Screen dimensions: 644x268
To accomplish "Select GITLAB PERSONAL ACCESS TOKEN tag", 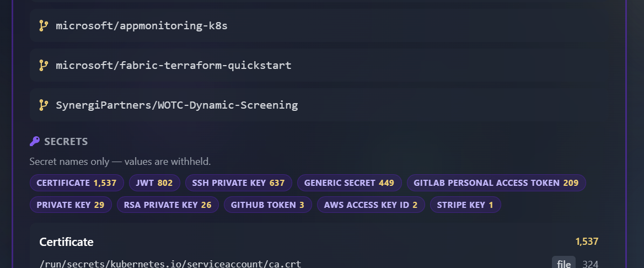I will coord(496,183).
